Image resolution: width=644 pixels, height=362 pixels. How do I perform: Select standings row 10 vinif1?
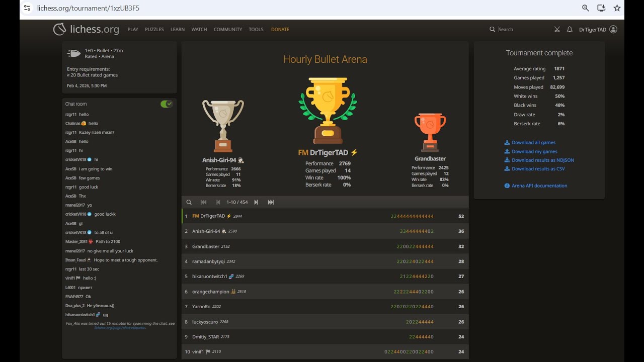pos(325,352)
